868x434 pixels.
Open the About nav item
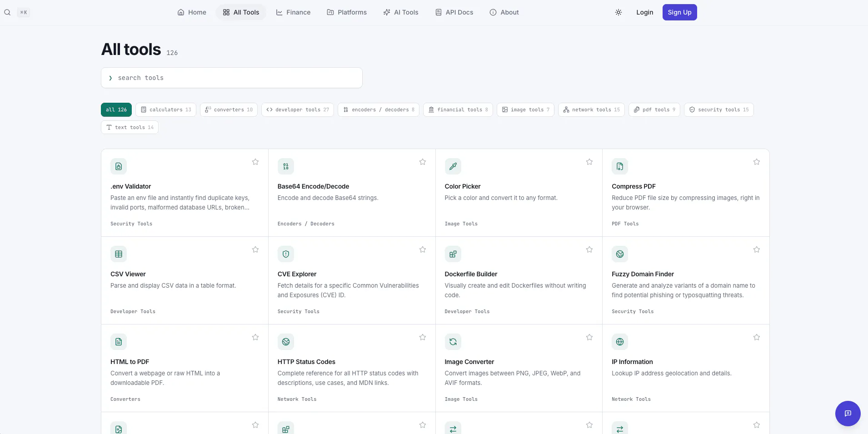point(504,12)
